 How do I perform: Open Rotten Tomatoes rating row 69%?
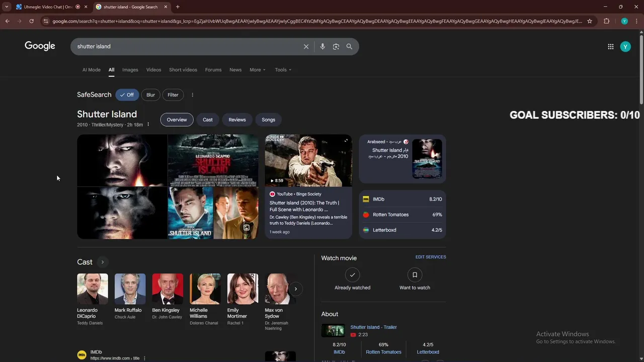click(402, 215)
